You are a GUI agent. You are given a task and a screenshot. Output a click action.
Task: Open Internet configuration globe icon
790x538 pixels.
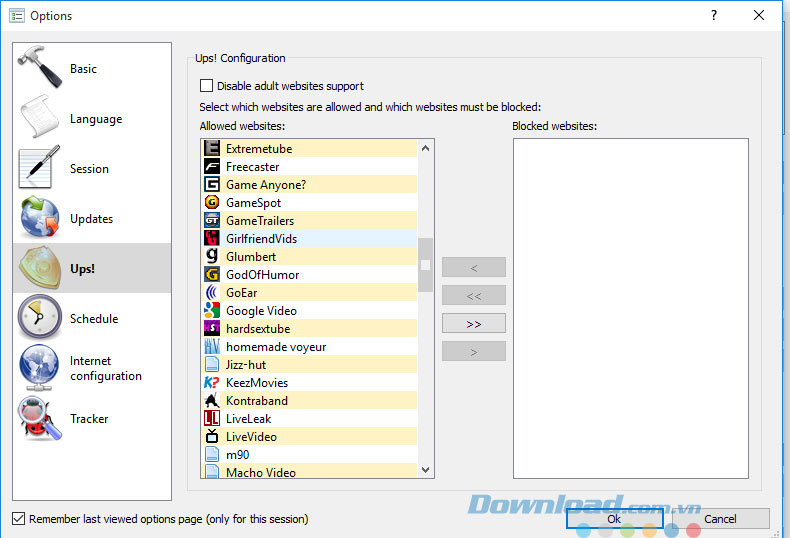tap(39, 368)
